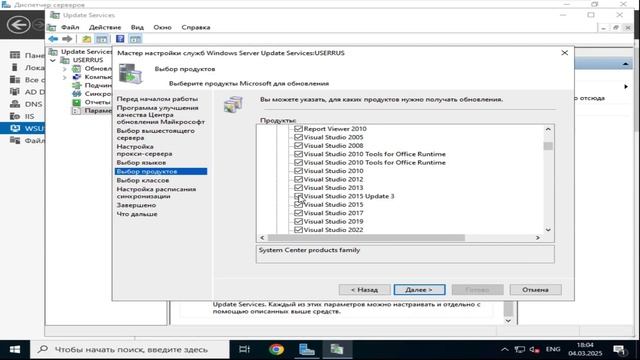This screenshot has height=360, width=640.
Task: Expand the Компьютеры tree node
Action: coord(64,77)
